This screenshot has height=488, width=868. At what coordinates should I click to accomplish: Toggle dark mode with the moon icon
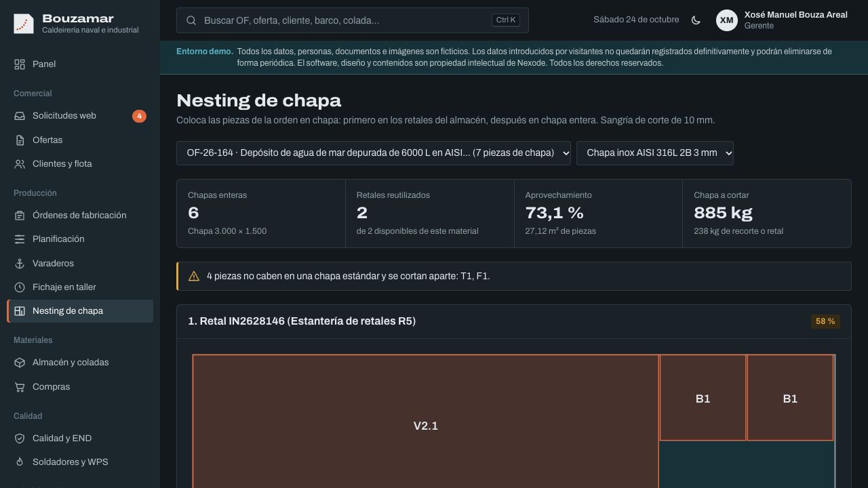[x=696, y=20]
